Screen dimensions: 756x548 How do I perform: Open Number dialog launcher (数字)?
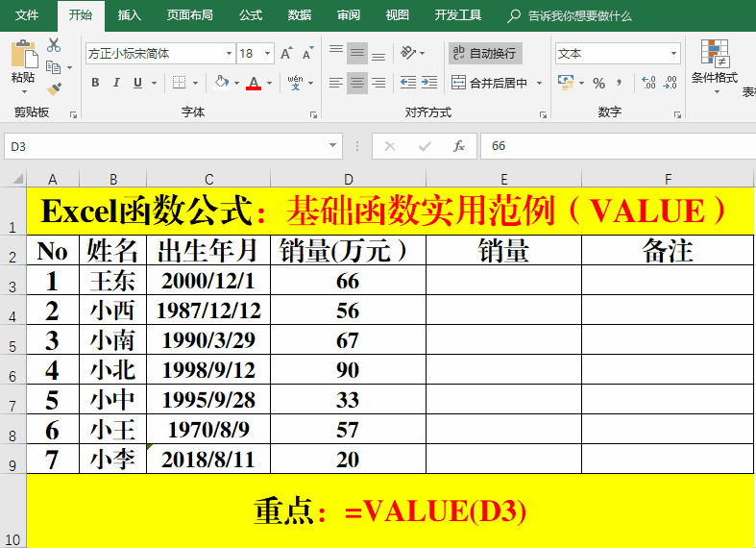coord(677,114)
